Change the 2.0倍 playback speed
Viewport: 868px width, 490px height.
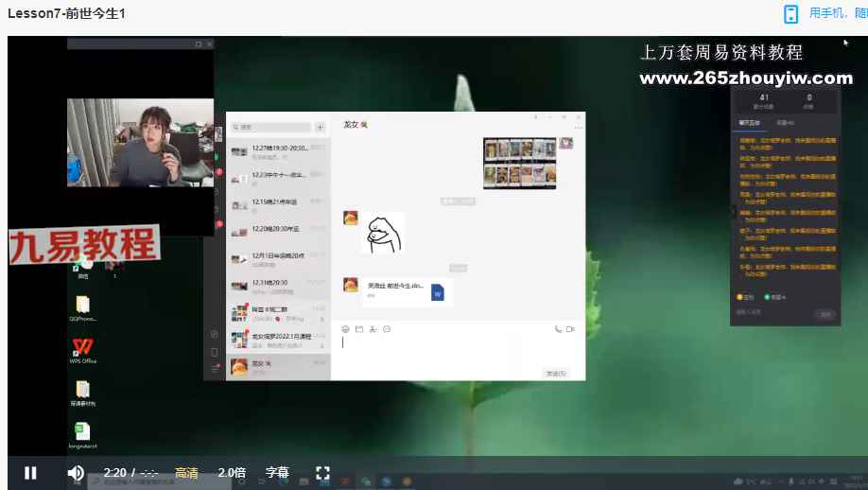(x=232, y=472)
